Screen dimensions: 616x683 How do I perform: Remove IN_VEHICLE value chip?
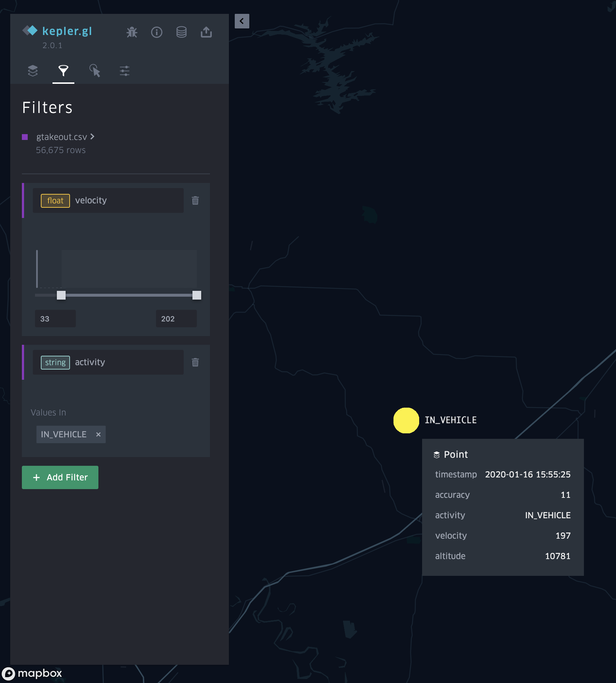click(98, 434)
